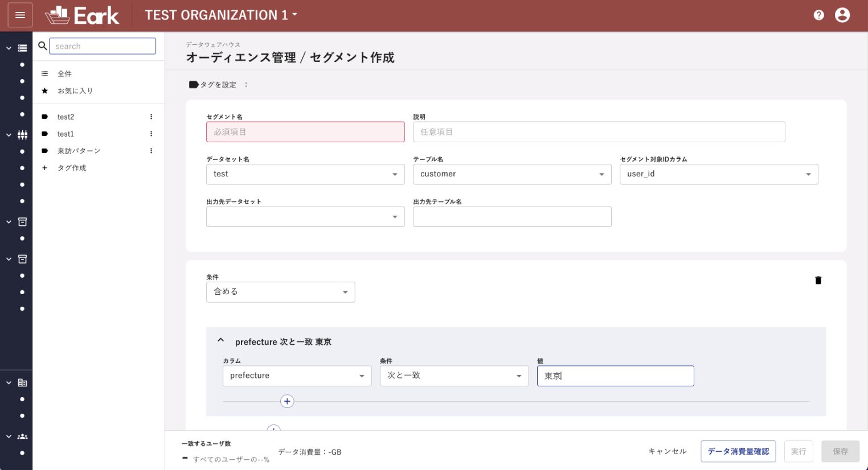
Task: Click the 実行 button
Action: [x=799, y=451]
